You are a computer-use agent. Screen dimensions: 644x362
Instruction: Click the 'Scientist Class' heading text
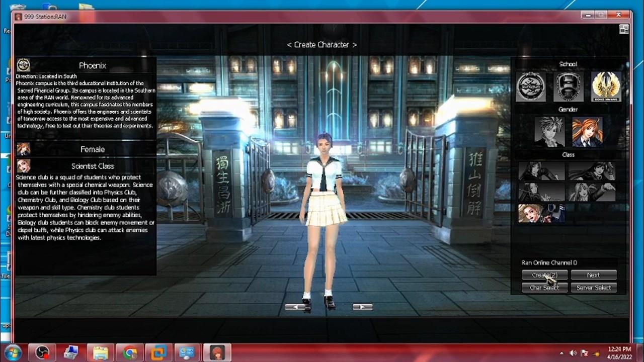click(x=93, y=166)
